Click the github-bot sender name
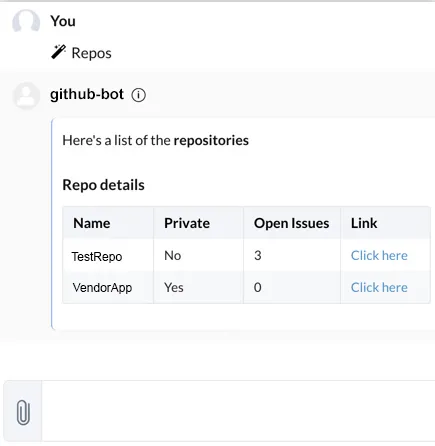Image resolution: width=435 pixels, height=446 pixels. (87, 94)
